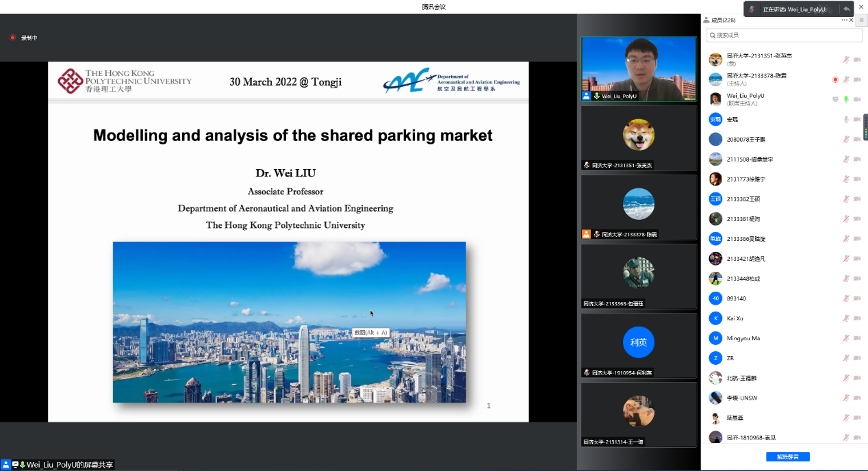Image resolution: width=868 pixels, height=471 pixels.
Task: Click the reply arrow in speaking banner
Action: (847, 9)
